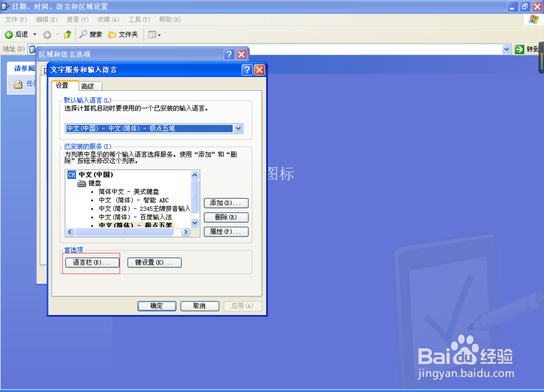Viewport: 544px width, 392px height.
Task: Click list vertical scrollbar up arrow
Action: pyautogui.click(x=195, y=175)
